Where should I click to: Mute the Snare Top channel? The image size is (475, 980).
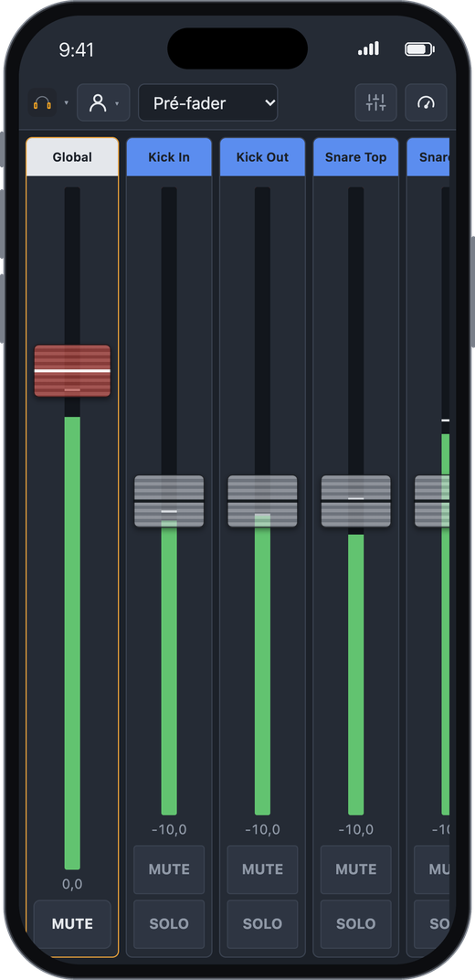[x=355, y=869]
